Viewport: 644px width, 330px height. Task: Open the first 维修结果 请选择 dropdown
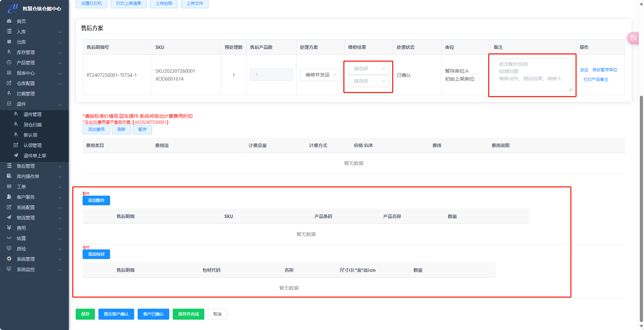pos(368,69)
